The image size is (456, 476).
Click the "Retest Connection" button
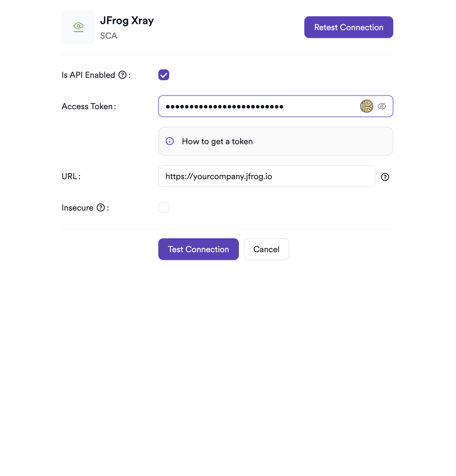[348, 27]
